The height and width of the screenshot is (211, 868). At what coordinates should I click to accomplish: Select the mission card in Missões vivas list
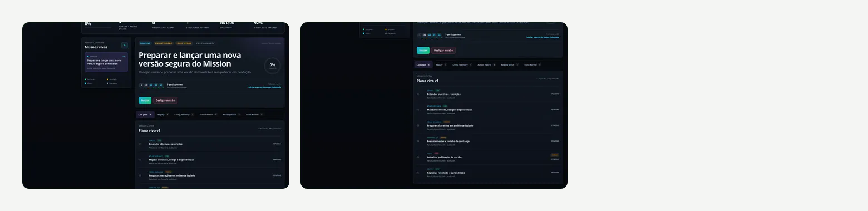coord(106,62)
